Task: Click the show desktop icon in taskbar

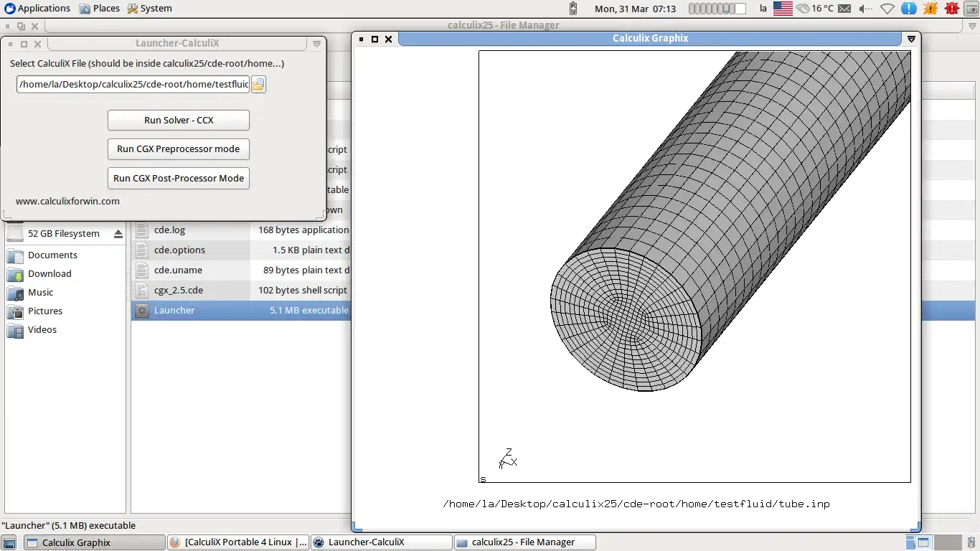Action: [x=10, y=542]
